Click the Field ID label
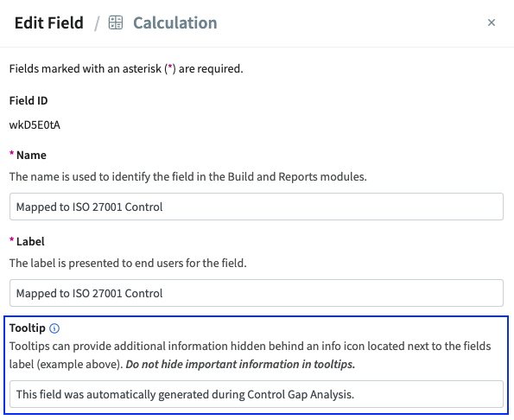 29,100
